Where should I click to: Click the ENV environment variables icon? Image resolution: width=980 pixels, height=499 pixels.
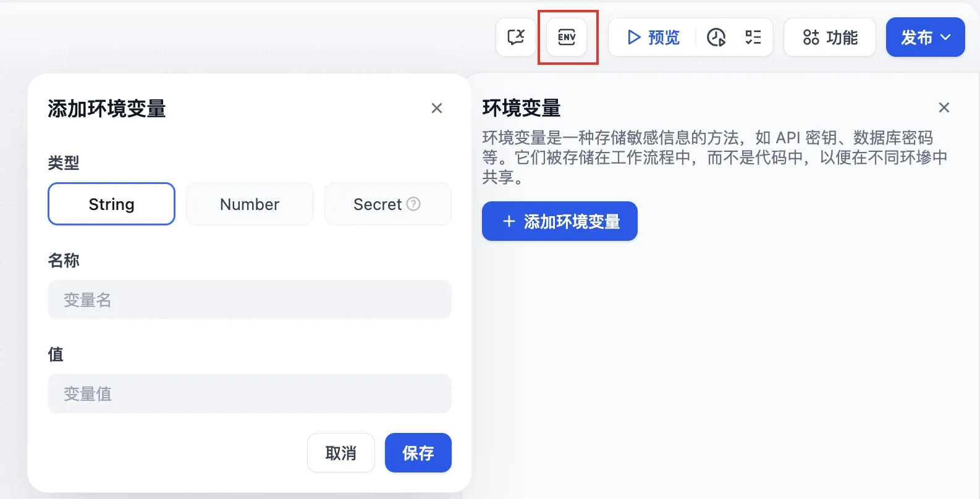567,37
